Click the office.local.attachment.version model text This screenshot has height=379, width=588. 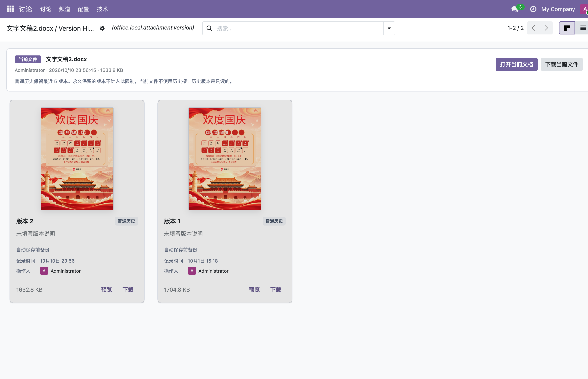click(x=153, y=28)
